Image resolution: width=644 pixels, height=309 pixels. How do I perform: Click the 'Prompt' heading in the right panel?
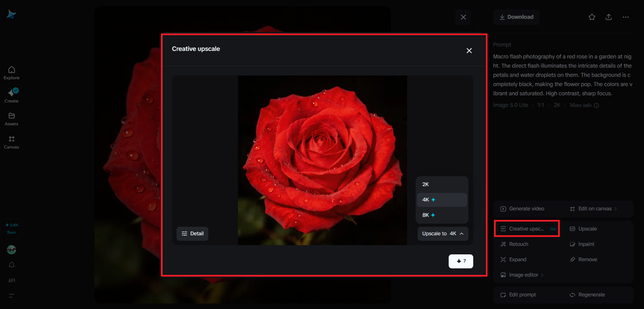pos(502,45)
